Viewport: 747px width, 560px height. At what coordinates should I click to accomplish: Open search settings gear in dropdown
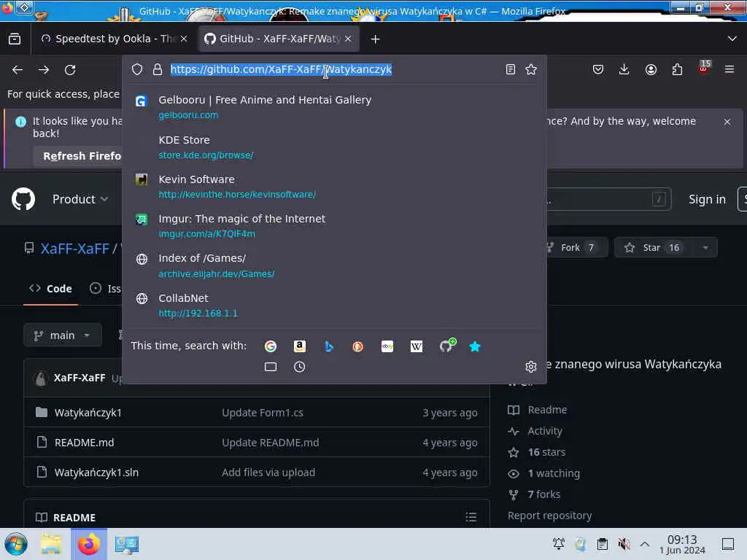click(x=531, y=366)
